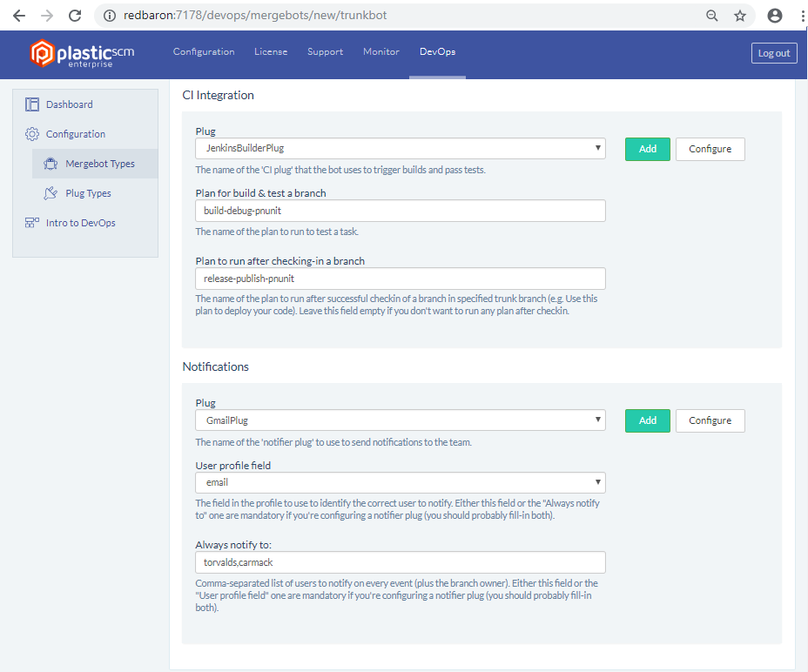The height and width of the screenshot is (672, 808).
Task: Click Configure next to JenkinsBuilderPlug
Action: [x=710, y=149]
